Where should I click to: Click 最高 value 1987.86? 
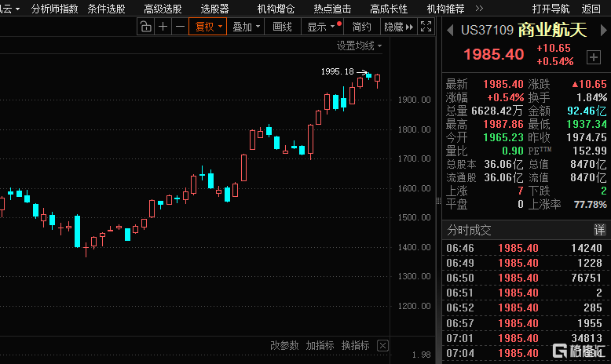pyautogui.click(x=503, y=124)
